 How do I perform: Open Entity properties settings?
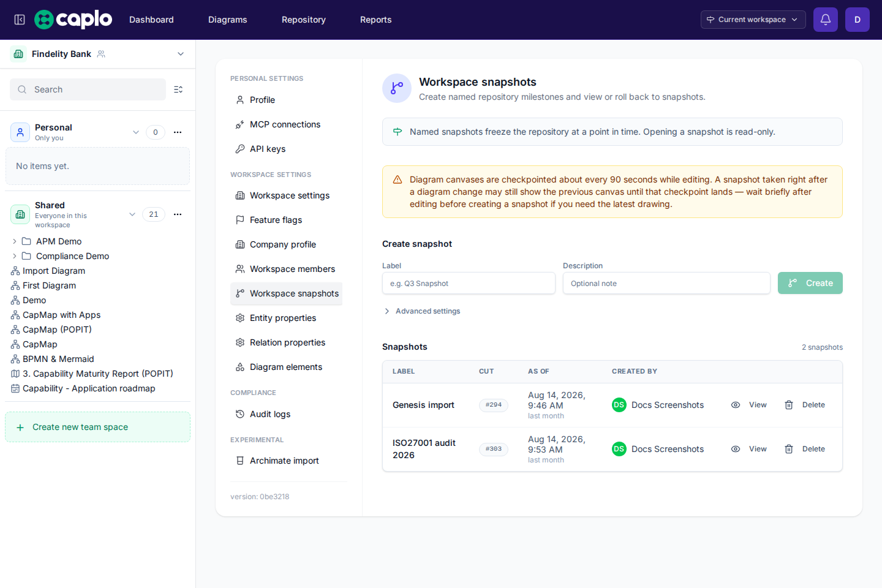click(x=286, y=318)
